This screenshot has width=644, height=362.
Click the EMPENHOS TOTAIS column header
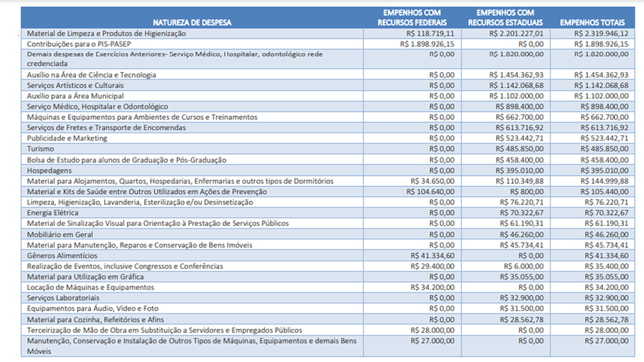click(x=592, y=23)
